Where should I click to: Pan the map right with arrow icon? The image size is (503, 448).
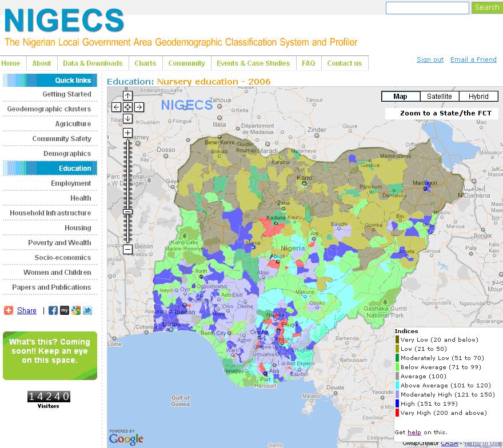pyautogui.click(x=139, y=107)
